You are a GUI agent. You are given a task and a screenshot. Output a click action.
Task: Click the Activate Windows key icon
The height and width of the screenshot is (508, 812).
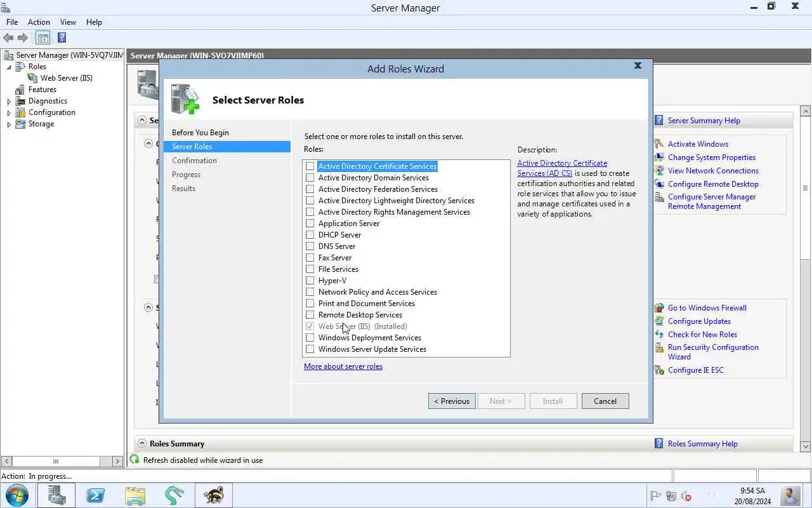click(x=659, y=144)
